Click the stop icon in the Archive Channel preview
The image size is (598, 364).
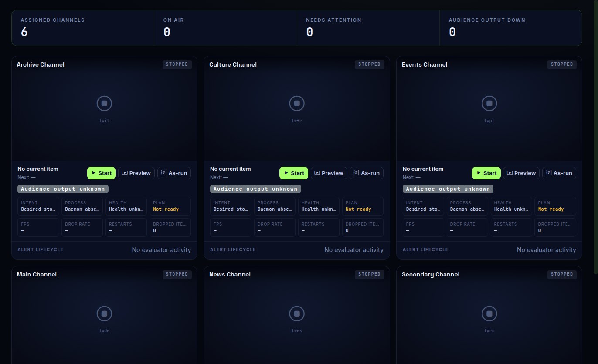click(104, 104)
